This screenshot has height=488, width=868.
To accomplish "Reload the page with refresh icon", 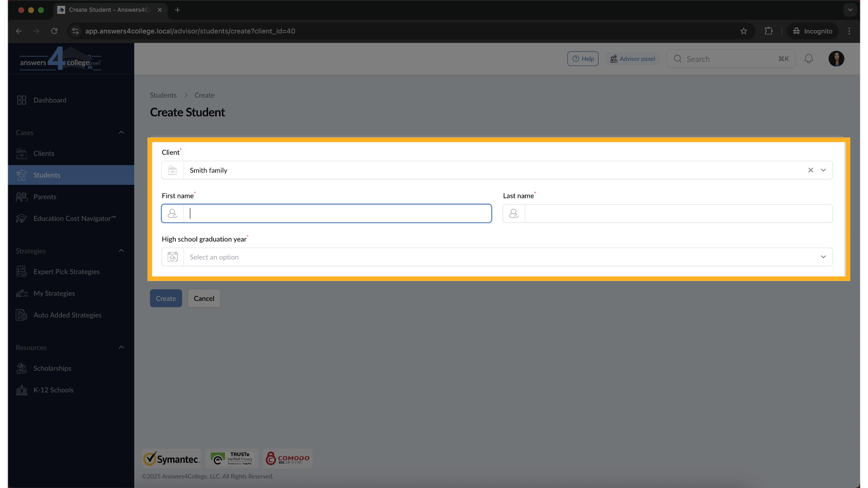I will (54, 31).
